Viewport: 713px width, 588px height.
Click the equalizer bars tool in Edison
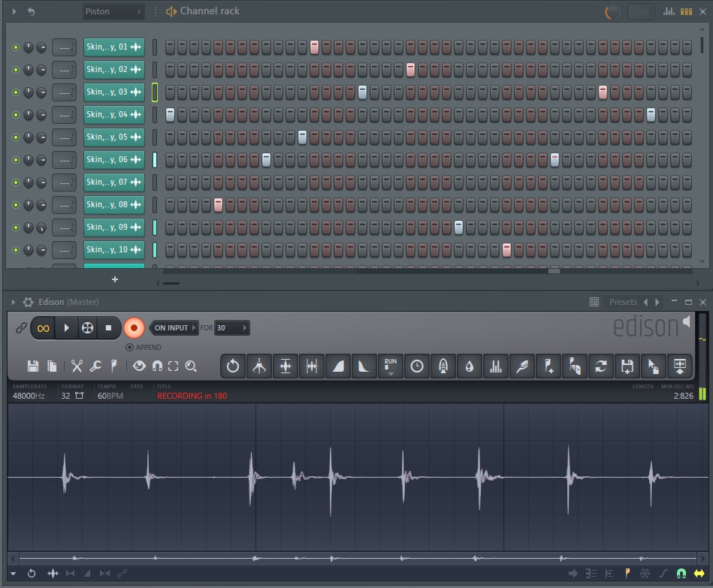tap(495, 366)
